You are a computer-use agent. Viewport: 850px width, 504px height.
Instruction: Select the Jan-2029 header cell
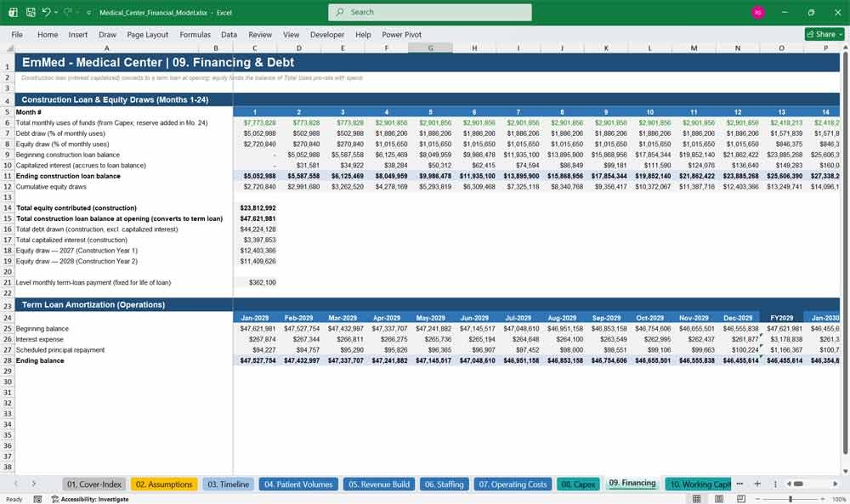coord(255,318)
